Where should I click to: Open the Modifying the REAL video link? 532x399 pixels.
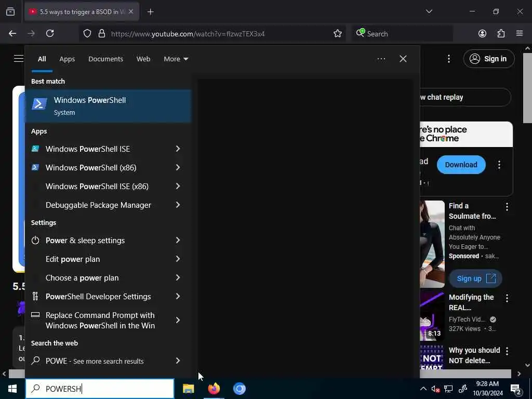[x=471, y=302]
